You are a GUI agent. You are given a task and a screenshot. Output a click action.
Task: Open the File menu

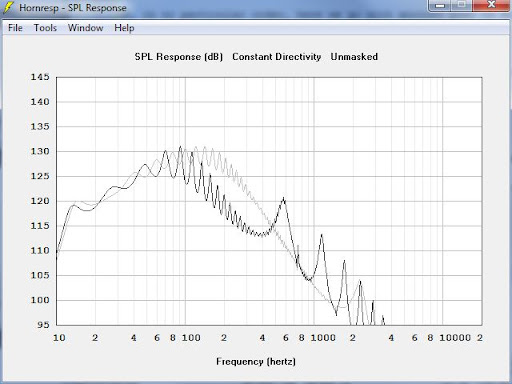[x=15, y=28]
